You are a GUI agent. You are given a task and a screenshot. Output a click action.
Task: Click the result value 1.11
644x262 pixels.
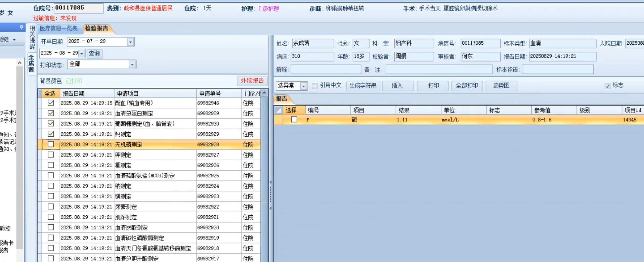pyautogui.click(x=402, y=120)
